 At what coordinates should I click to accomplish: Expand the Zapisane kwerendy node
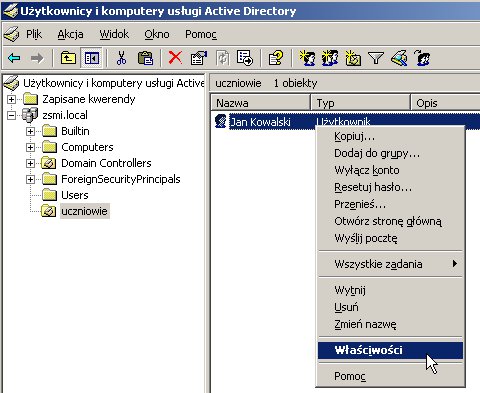click(x=11, y=99)
